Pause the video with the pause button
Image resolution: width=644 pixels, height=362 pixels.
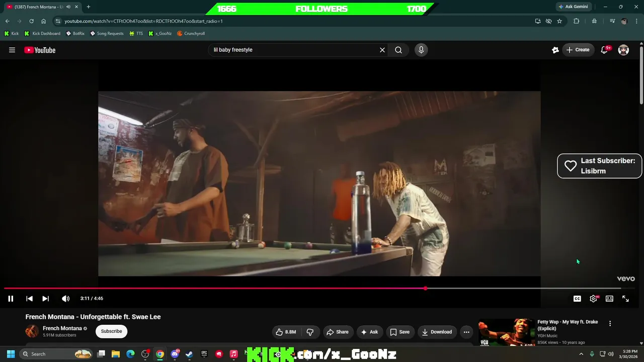(11, 299)
